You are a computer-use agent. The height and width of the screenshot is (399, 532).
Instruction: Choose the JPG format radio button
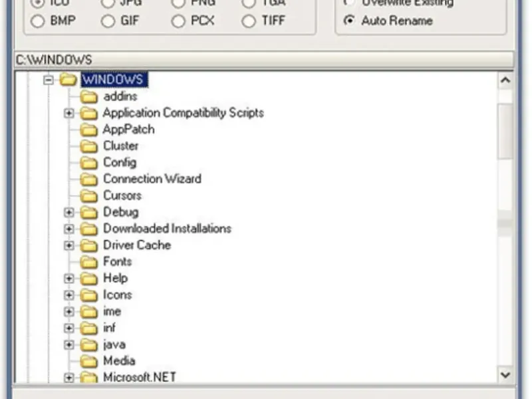108,3
